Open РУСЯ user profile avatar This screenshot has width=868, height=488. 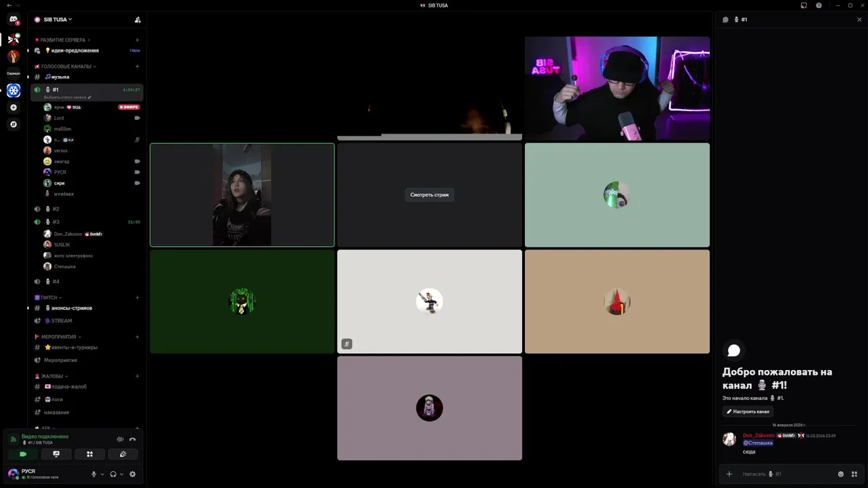click(13, 473)
